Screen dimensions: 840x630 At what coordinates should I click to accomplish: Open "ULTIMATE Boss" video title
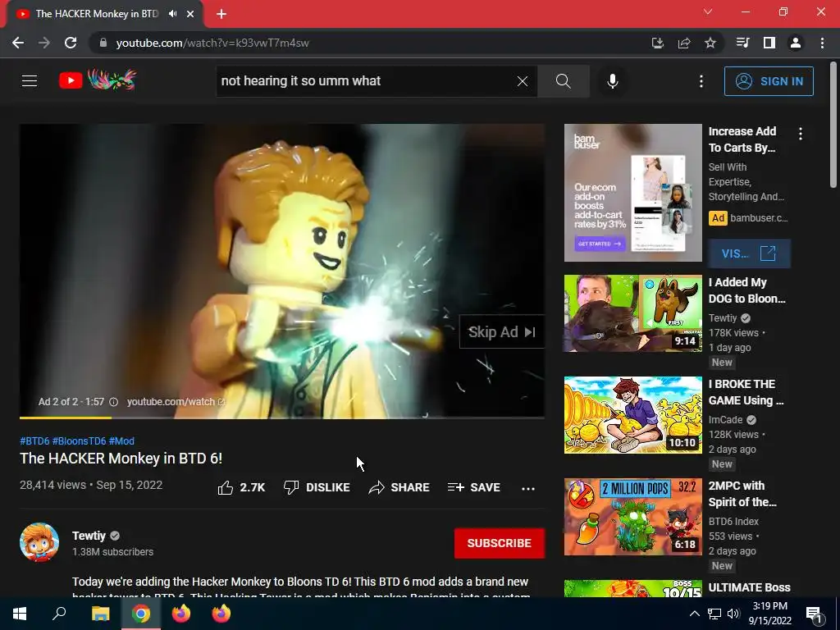coord(749,587)
